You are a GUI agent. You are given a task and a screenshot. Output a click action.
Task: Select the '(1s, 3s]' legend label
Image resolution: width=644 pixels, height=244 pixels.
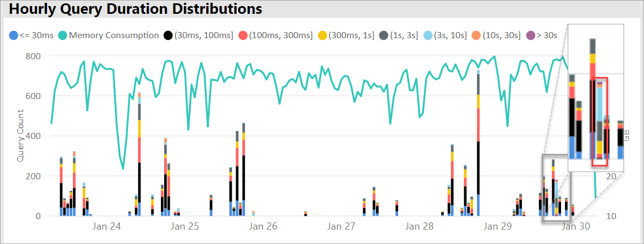click(405, 35)
